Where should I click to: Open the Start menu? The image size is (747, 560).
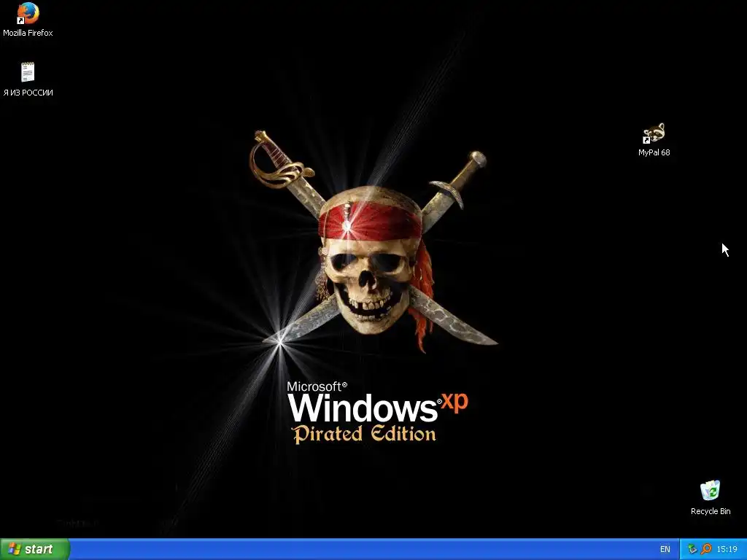(x=35, y=549)
